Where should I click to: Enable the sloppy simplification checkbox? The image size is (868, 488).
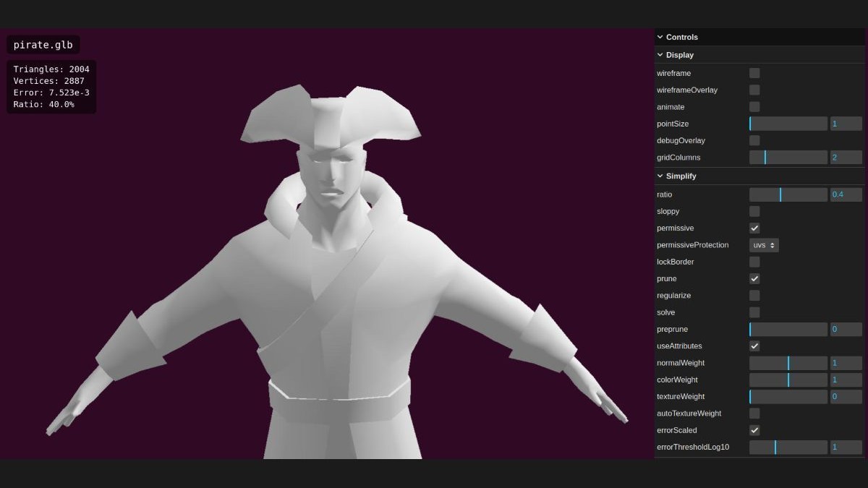pyautogui.click(x=754, y=212)
